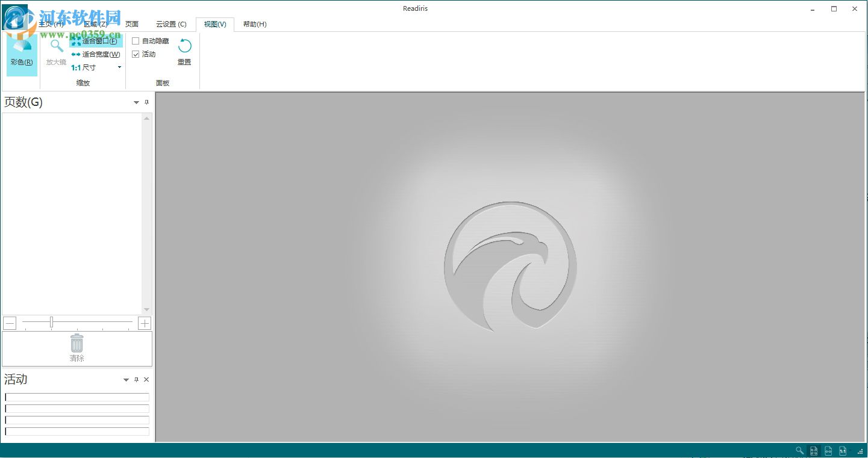Click the empty pages thumbnail list
The height and width of the screenshot is (458, 868).
pos(72,214)
